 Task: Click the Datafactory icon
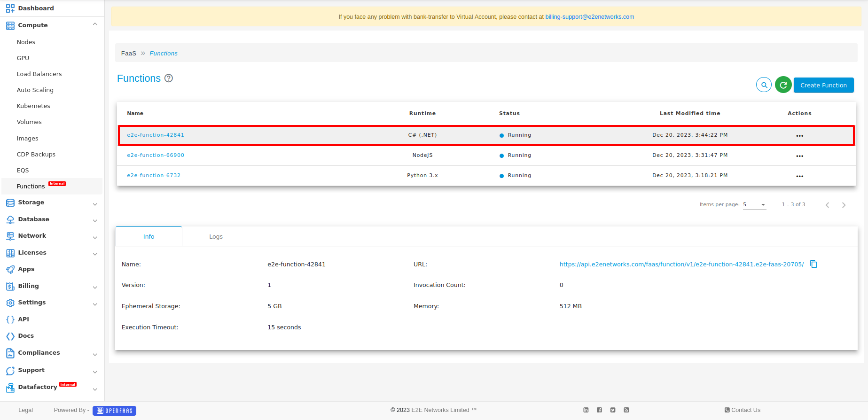tap(10, 388)
